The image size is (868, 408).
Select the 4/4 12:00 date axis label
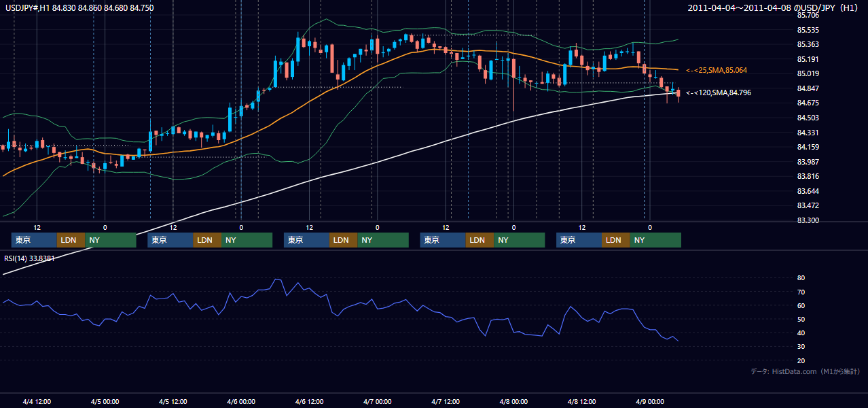pos(37,402)
